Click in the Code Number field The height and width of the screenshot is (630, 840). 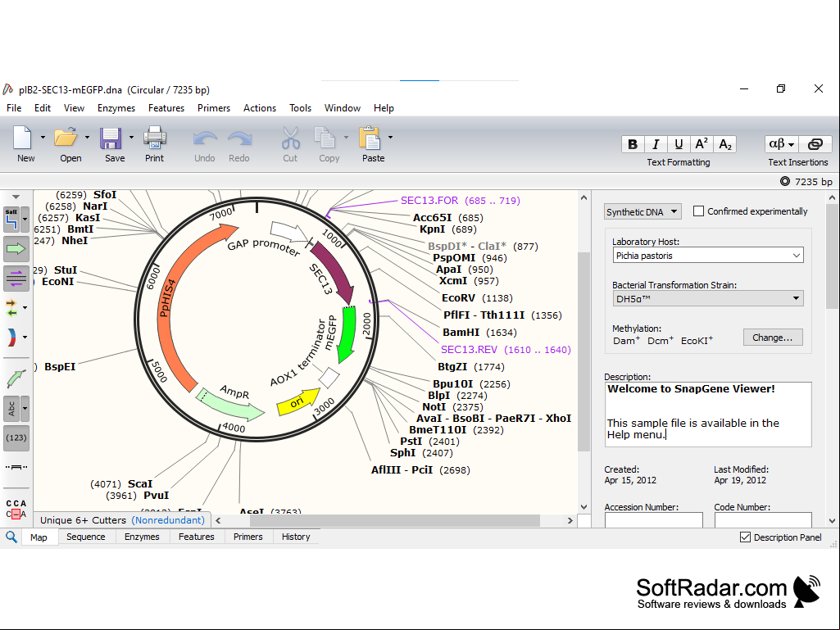coord(763,520)
